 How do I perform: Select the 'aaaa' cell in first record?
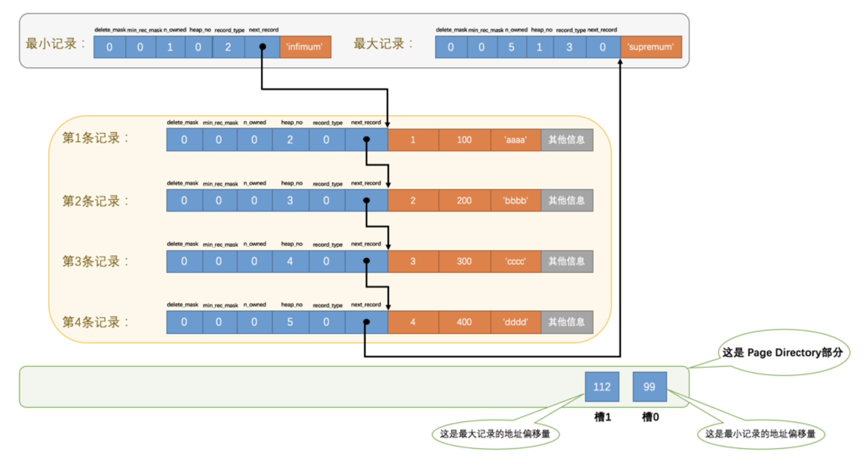coord(515,140)
